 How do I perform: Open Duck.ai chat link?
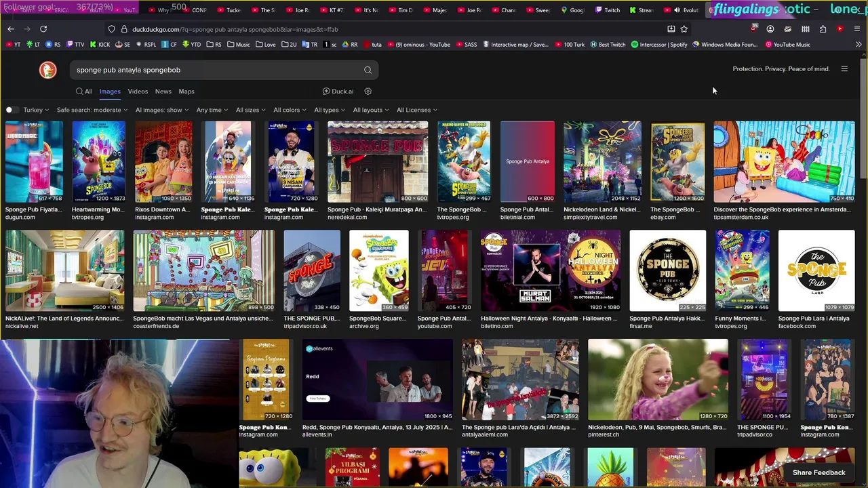click(x=338, y=91)
